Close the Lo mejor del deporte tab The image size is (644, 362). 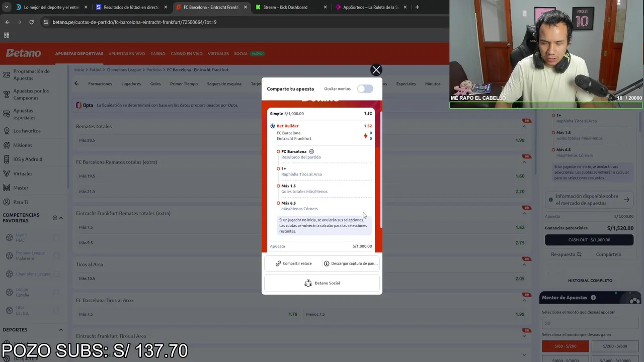click(86, 7)
